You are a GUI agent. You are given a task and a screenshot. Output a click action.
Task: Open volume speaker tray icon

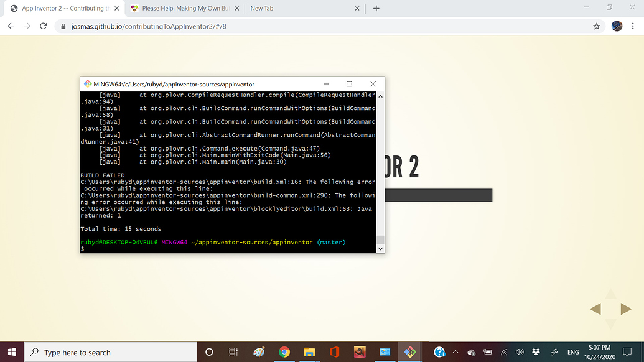tap(520, 352)
